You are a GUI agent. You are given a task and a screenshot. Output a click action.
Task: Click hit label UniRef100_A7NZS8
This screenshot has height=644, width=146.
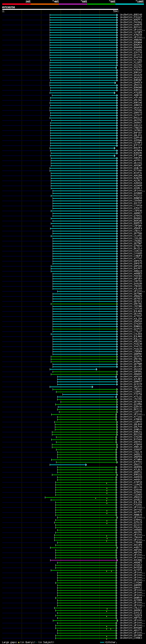click(x=131, y=35)
